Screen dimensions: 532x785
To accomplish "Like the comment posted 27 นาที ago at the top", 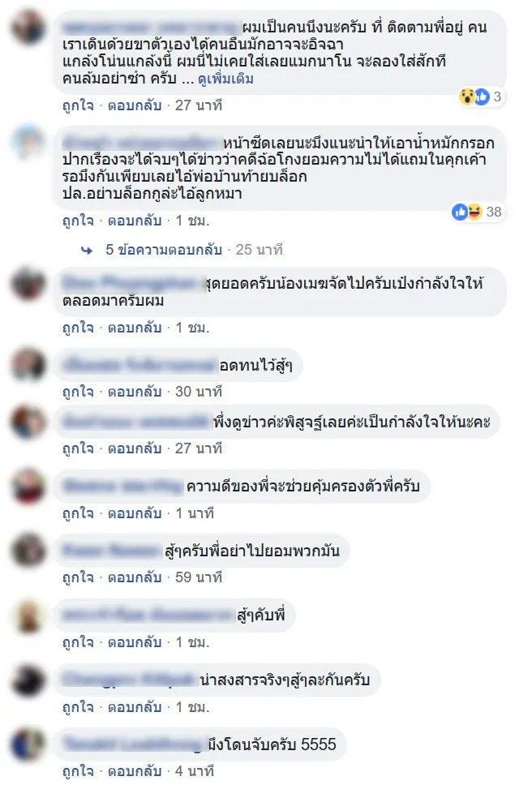I will pos(78,105).
